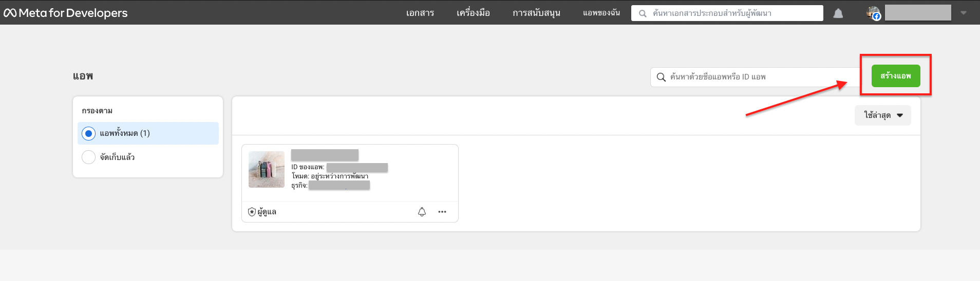This screenshot has width=980, height=281.
Task: Expand the account dropdown arrow
Action: [964, 13]
